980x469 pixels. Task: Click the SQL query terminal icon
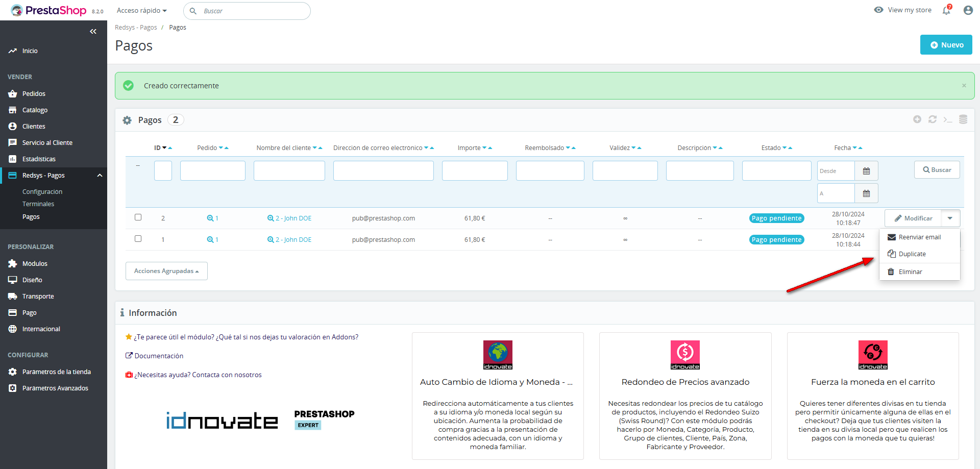948,119
